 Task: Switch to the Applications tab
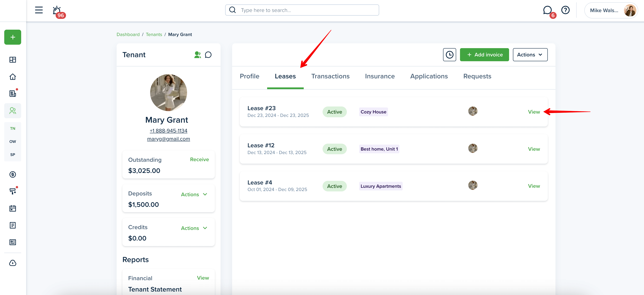click(x=429, y=76)
